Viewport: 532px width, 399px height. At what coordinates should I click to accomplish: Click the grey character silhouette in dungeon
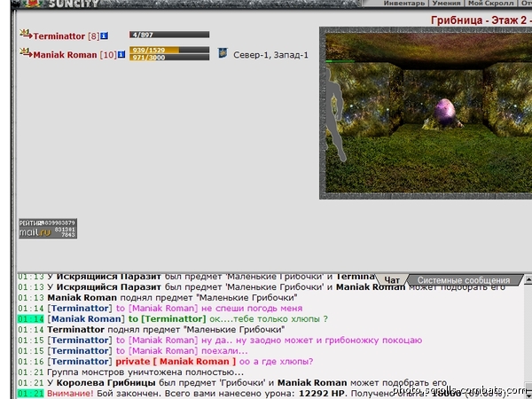click(x=334, y=113)
